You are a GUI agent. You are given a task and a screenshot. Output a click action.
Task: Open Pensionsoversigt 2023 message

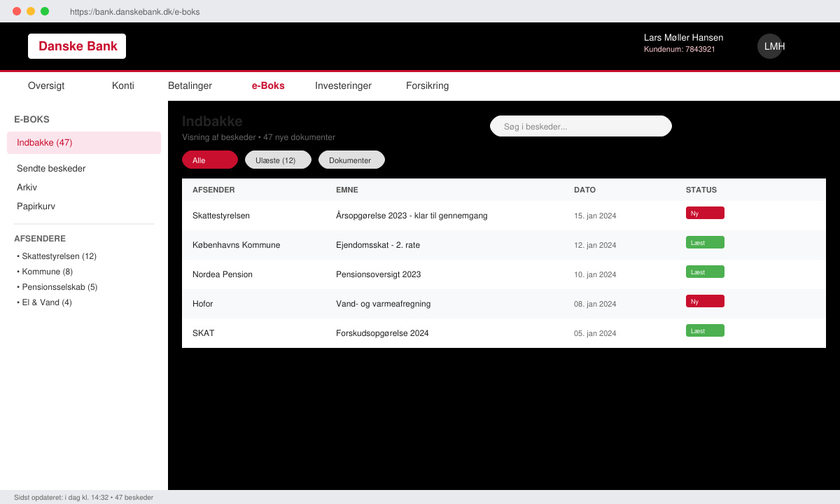(x=379, y=274)
